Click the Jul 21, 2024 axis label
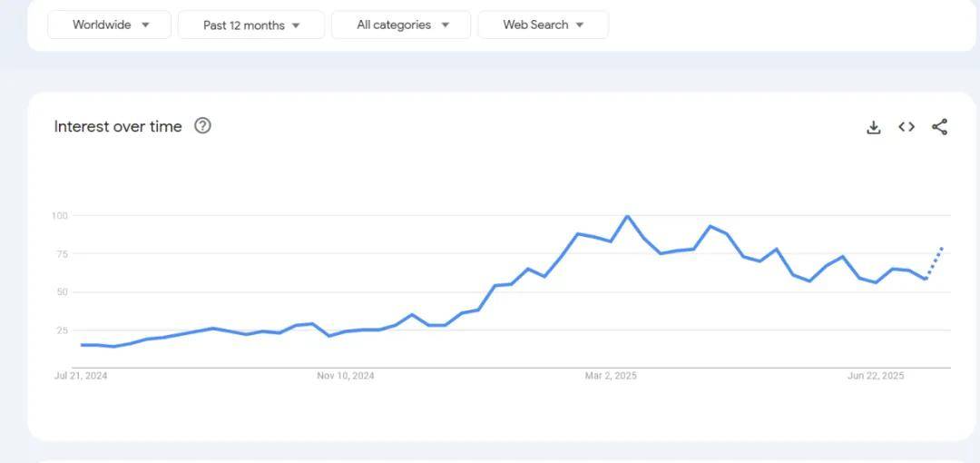The width and height of the screenshot is (980, 463). click(x=81, y=376)
